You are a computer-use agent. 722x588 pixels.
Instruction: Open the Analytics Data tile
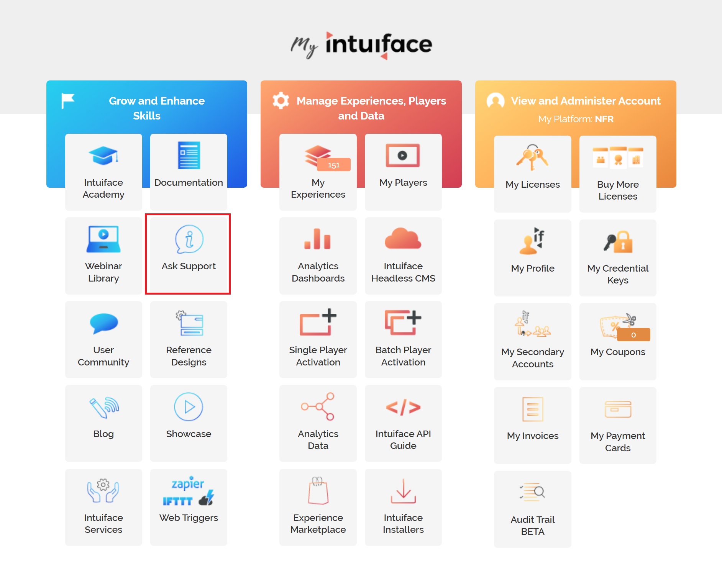(x=318, y=423)
